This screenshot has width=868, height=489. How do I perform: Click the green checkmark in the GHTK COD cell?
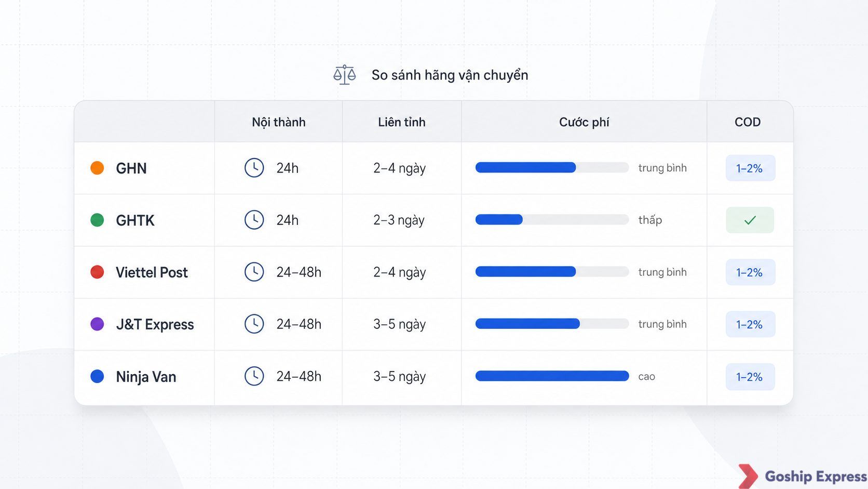(x=750, y=220)
